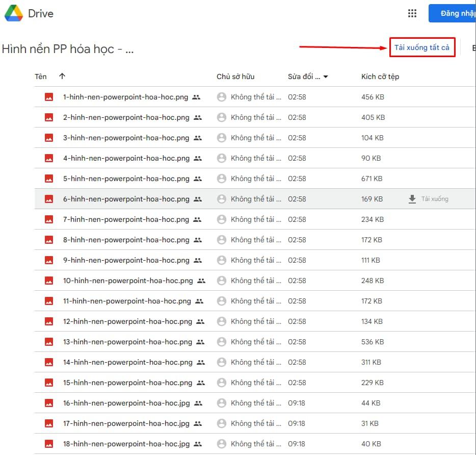This screenshot has height=455, width=476.
Task: Click the Tải xuống tất cả button
Action: [421, 47]
